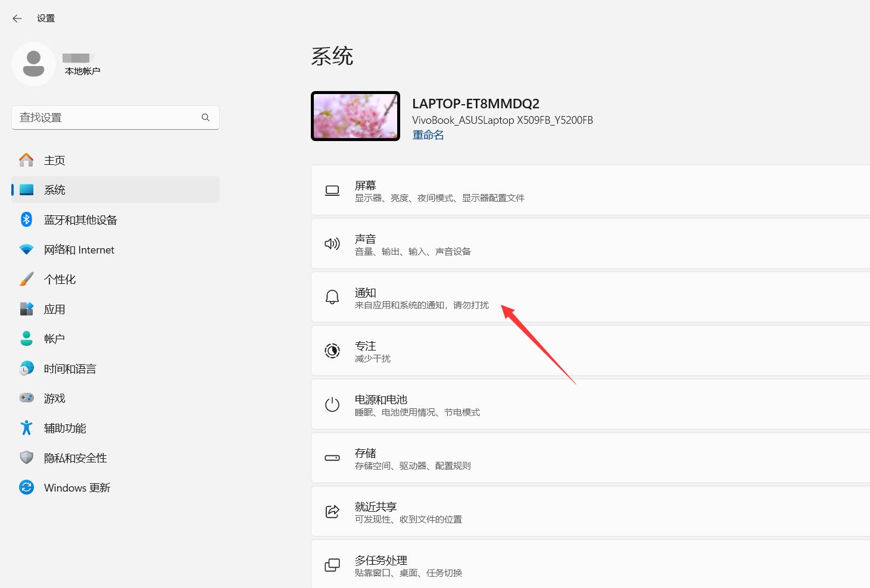Screen dimensions: 870x588
Task: Click the 游戏 gamepad icon
Action: point(26,398)
